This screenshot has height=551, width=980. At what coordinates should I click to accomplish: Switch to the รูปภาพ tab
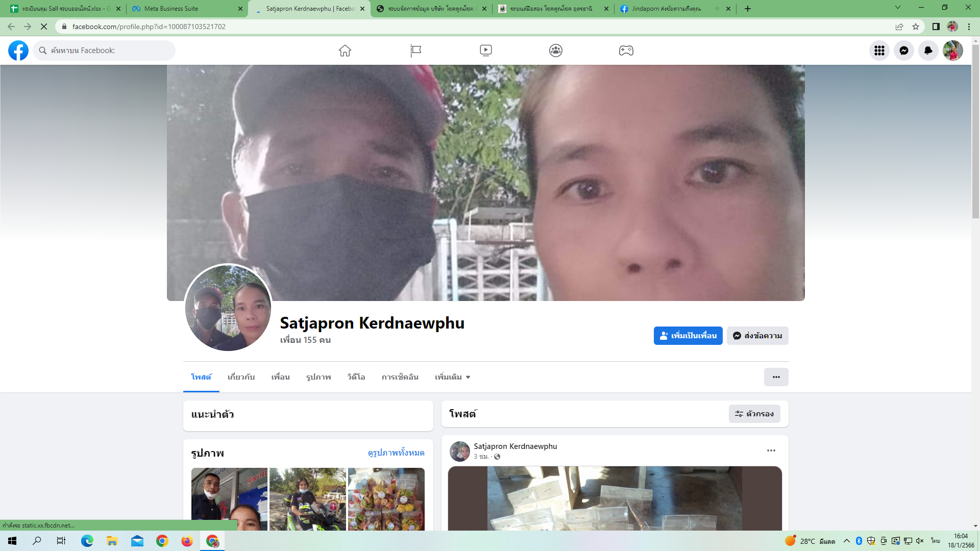318,377
